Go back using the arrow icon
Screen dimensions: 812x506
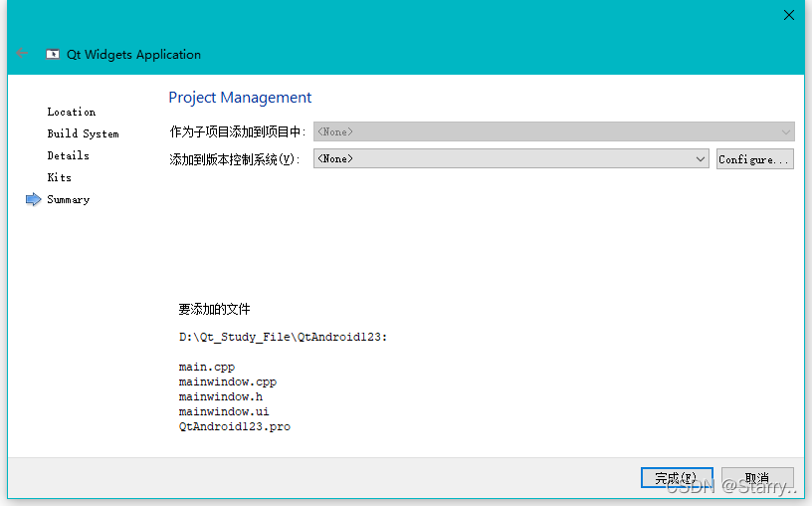tap(22, 53)
